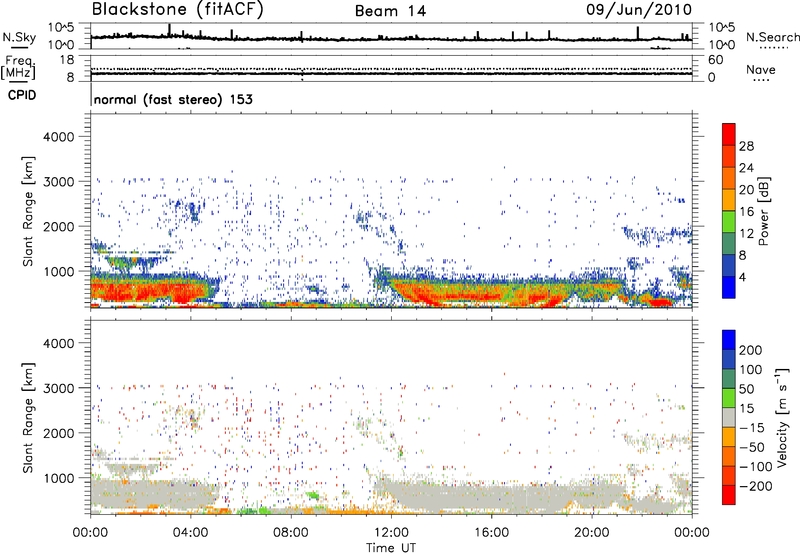The image size is (800, 554).
Task: Click the '16:00' time tick label
Action: (491, 533)
